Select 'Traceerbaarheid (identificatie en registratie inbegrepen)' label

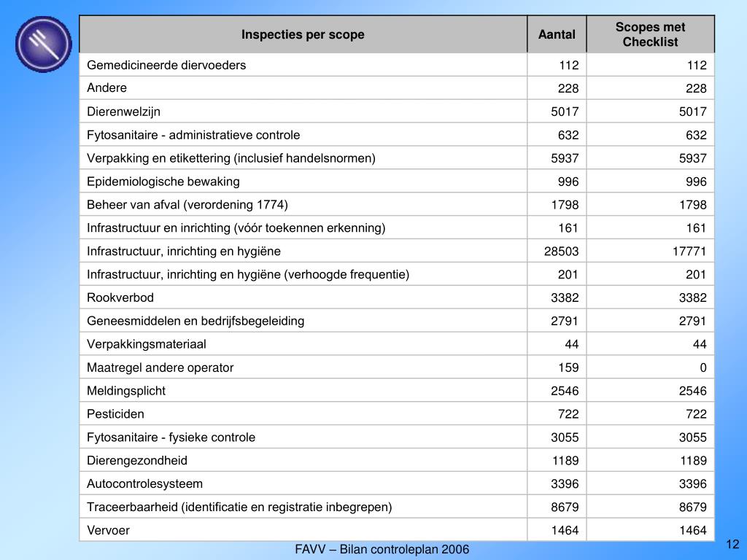coord(239,507)
